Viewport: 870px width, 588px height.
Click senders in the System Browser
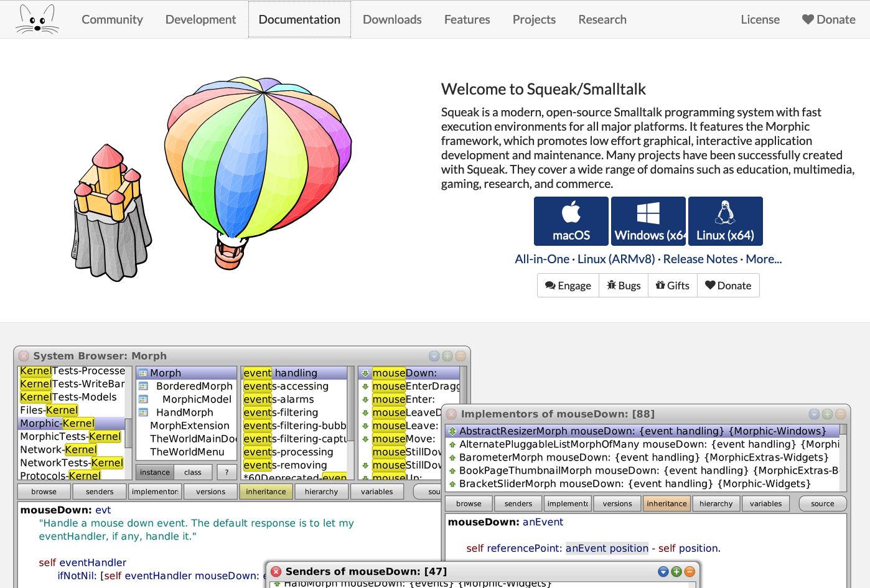point(100,492)
